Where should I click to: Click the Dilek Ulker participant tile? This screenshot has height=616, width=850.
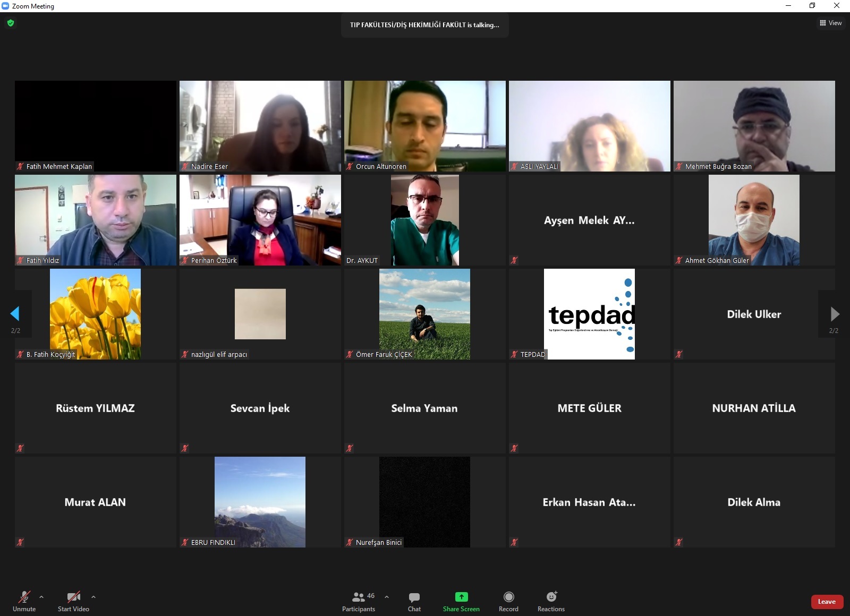click(754, 314)
